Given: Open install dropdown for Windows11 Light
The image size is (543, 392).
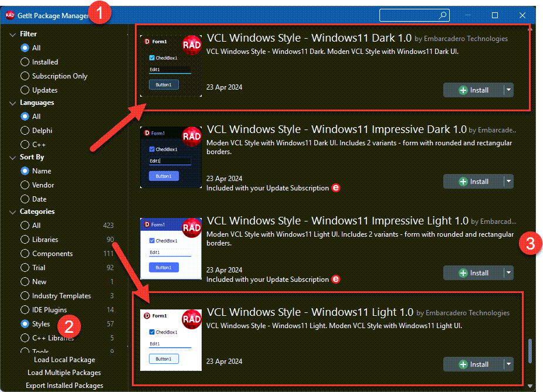Looking at the screenshot, I should [508, 364].
